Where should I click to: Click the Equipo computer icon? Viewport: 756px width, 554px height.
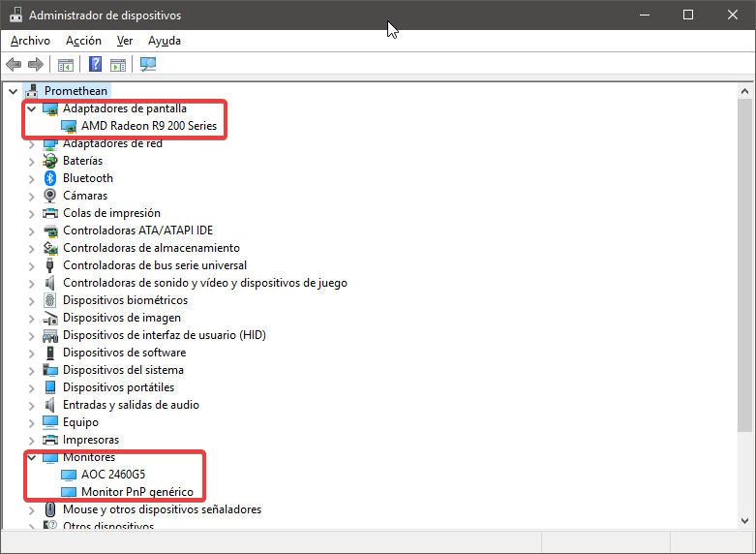pyautogui.click(x=50, y=422)
